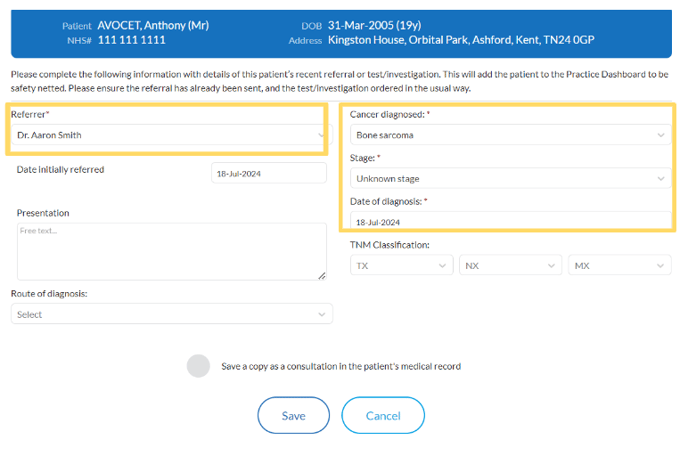
Task: Focus the Presentation free text box
Action: [x=172, y=251]
